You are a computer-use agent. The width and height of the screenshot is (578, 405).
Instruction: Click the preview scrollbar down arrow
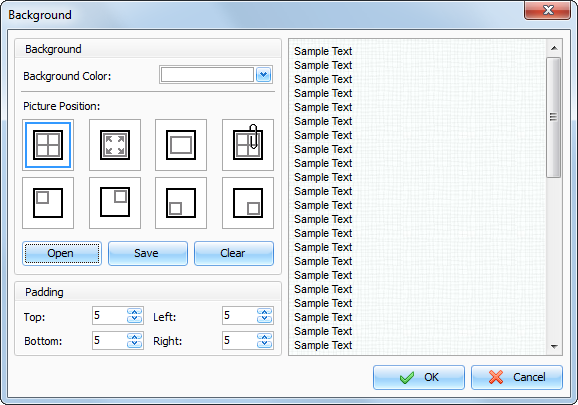554,346
